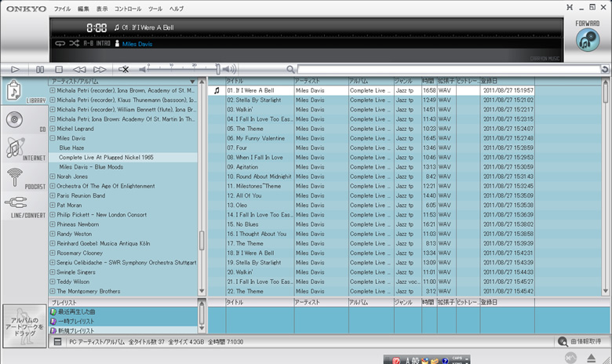Screen dimensions: 612x364
Task: Stop playback with the Stop button
Action: click(59, 70)
